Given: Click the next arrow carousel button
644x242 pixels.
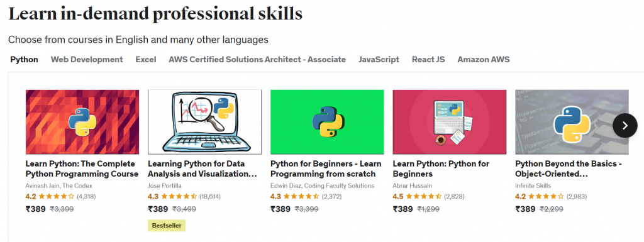Looking at the screenshot, I should pyautogui.click(x=625, y=126).
